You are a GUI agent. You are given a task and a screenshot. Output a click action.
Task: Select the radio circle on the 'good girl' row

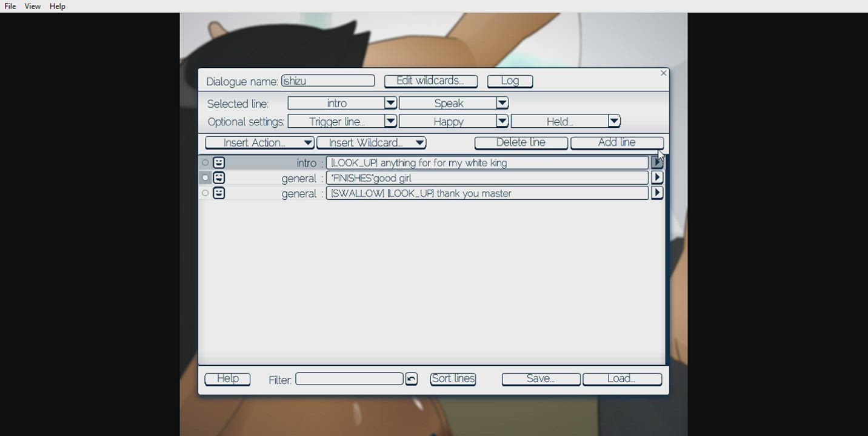pos(205,178)
